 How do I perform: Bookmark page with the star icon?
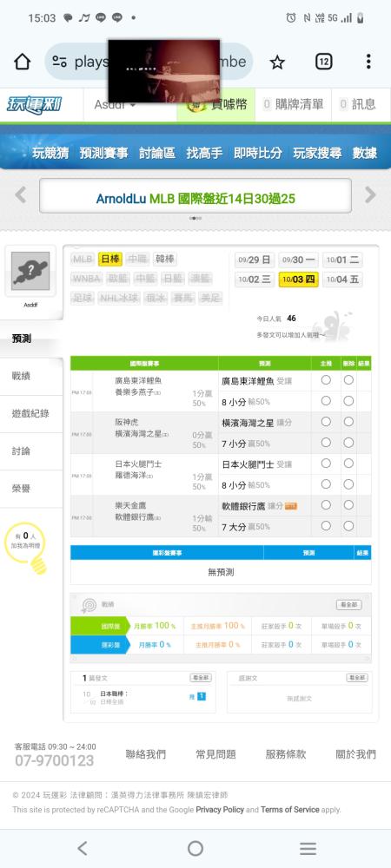tap(277, 62)
